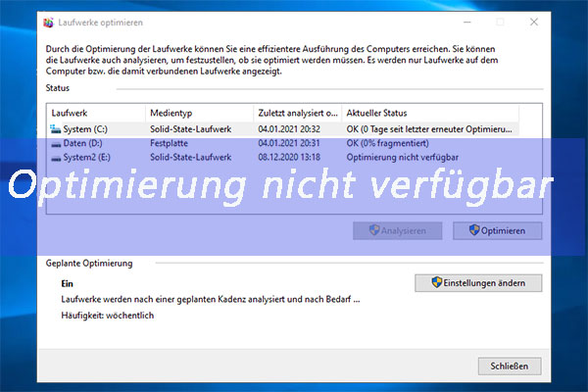Close the Laufwerke optimieren window
The height and width of the screenshot is (392, 588).
(534, 23)
